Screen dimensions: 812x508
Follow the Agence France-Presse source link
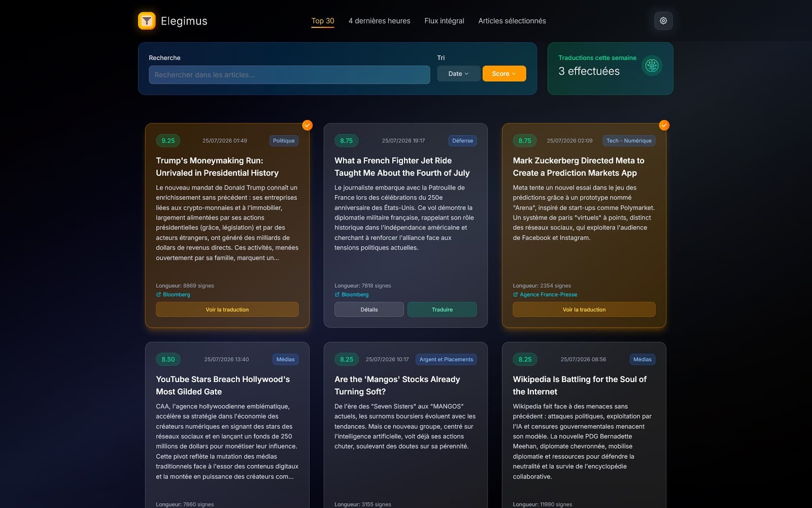(x=545, y=295)
